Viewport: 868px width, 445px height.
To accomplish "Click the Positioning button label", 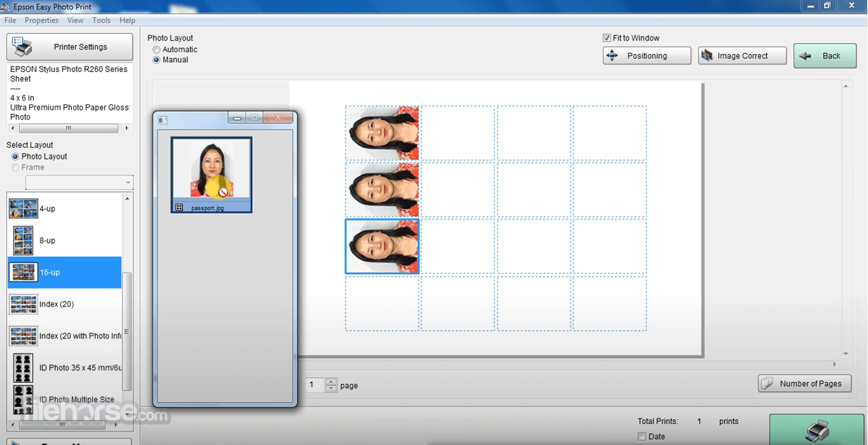I will [647, 56].
